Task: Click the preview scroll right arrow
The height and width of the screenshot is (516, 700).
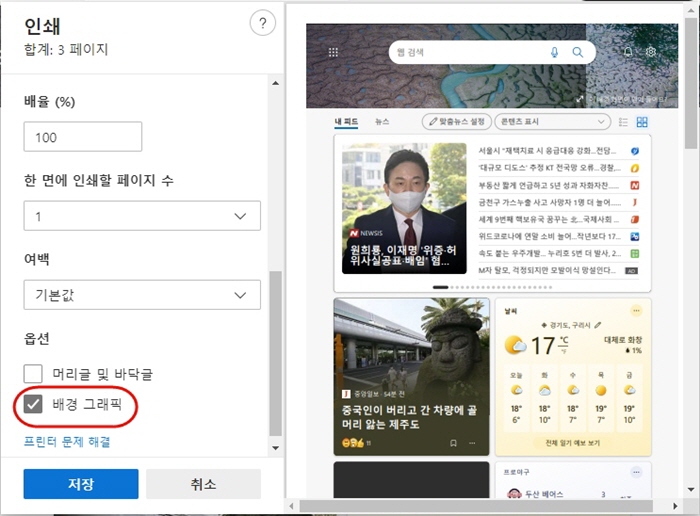Action: click(x=675, y=506)
